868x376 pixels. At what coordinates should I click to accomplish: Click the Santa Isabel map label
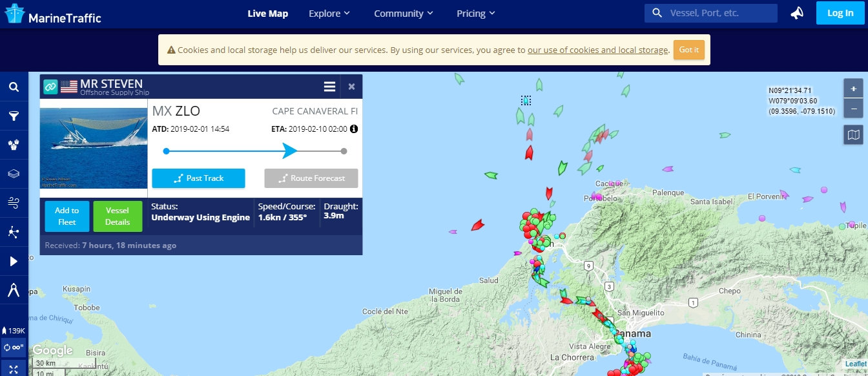712,202
